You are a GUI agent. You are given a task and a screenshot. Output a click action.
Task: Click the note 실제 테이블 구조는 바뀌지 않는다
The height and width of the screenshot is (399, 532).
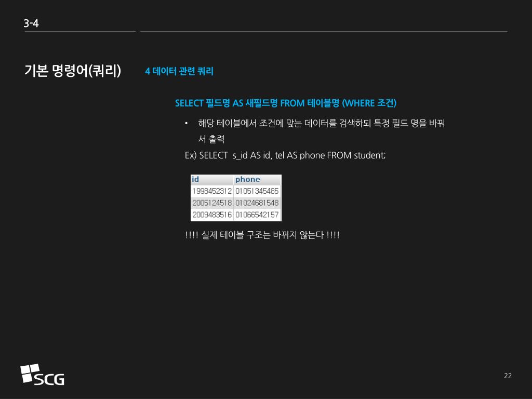(x=262, y=235)
